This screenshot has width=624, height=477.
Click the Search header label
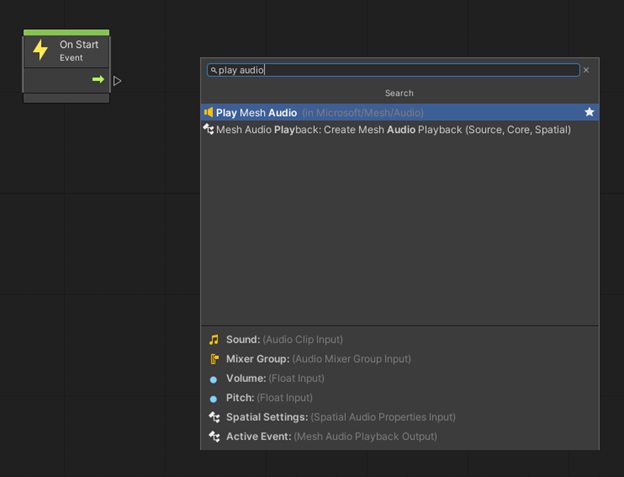[x=399, y=93]
